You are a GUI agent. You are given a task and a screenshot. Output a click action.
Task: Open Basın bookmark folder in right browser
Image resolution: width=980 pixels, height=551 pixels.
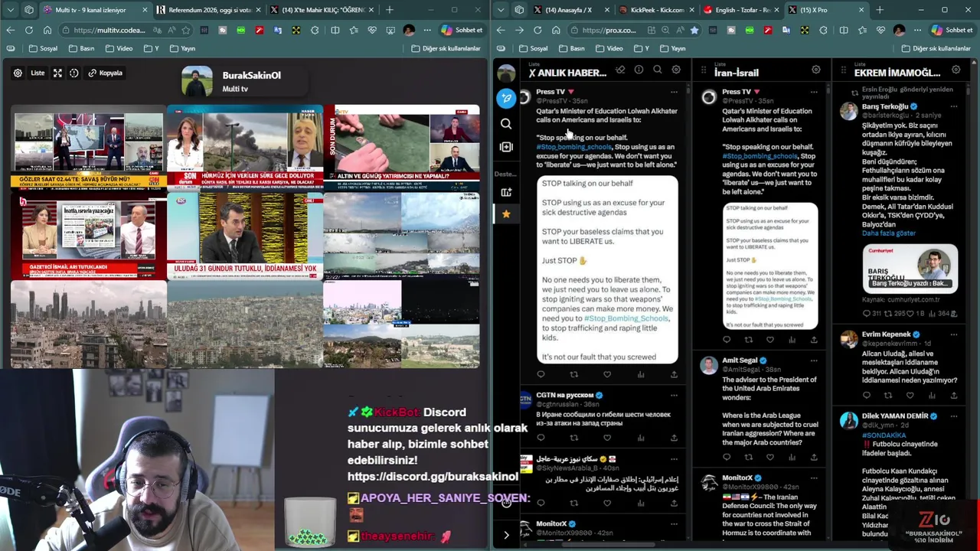572,48
